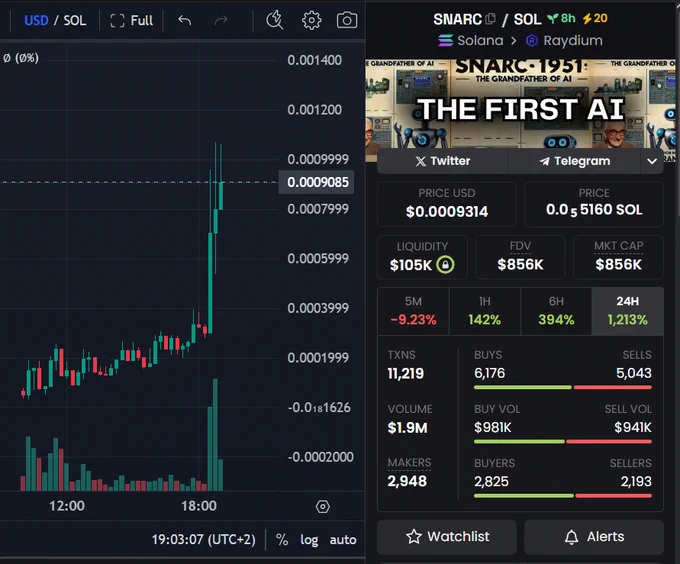Click the 18:00 time axis label
This screenshot has height=564, width=680.
199,506
